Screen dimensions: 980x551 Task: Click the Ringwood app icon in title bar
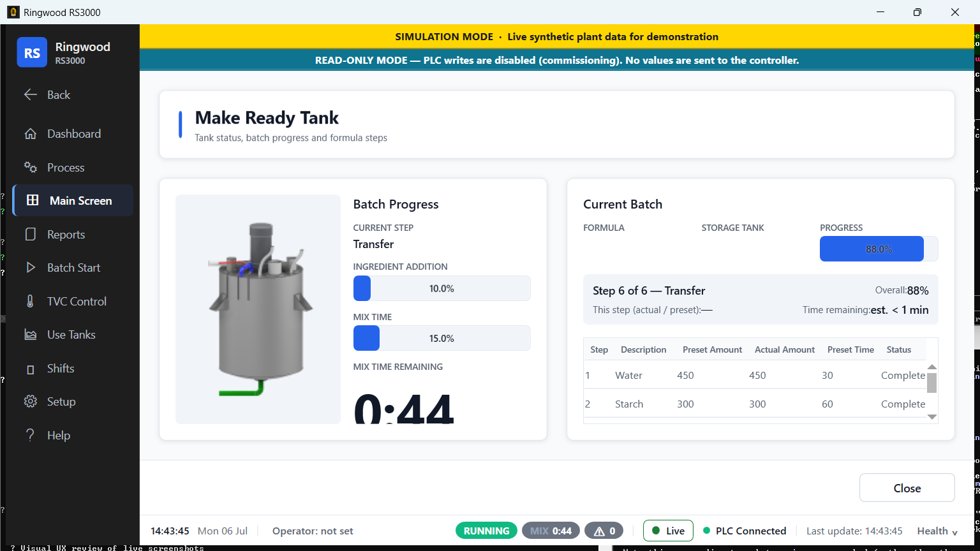[x=13, y=12]
